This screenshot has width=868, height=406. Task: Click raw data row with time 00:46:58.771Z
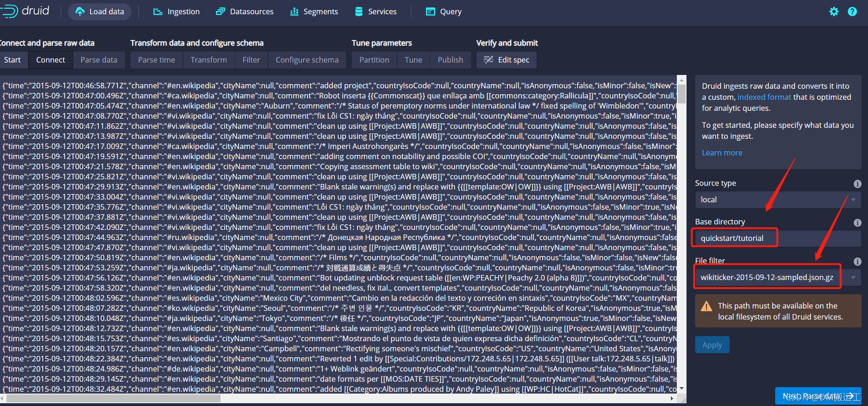point(339,86)
